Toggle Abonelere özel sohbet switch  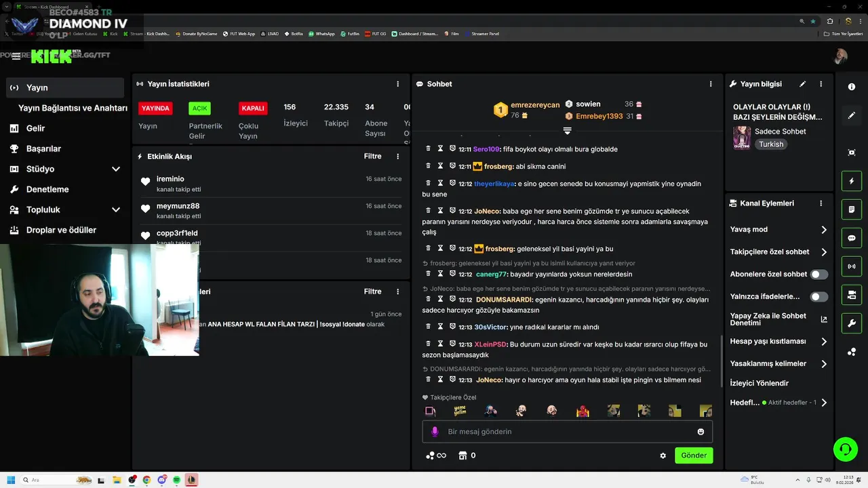point(819,274)
